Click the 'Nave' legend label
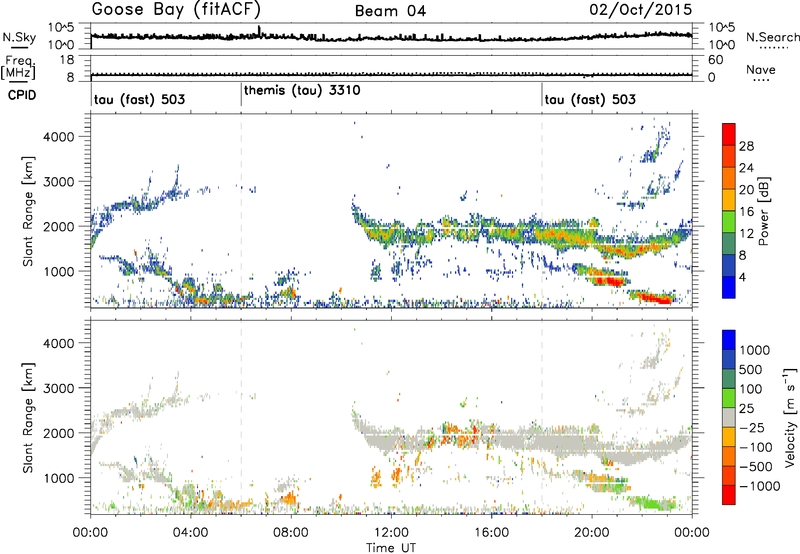The height and width of the screenshot is (554, 800). [x=761, y=69]
